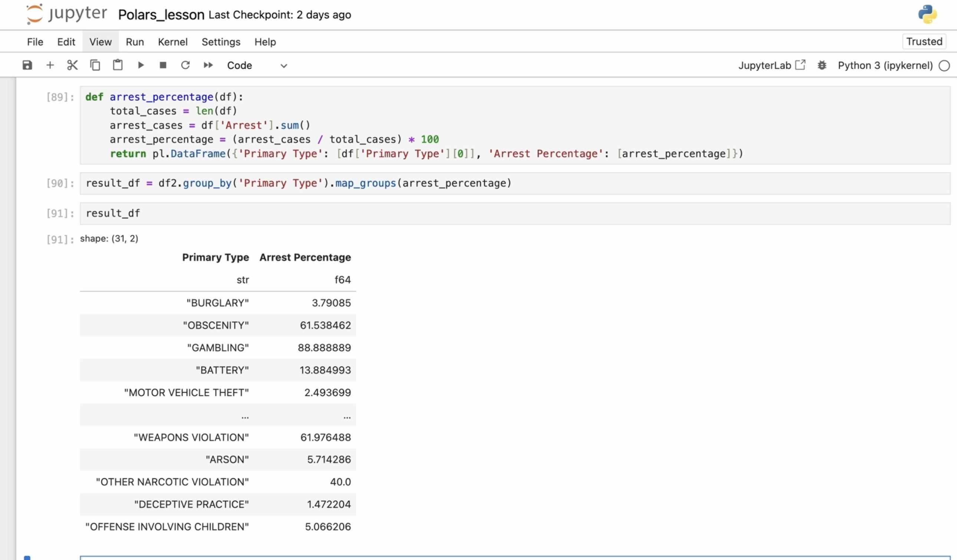Copy the selected cell icon
Screen dimensions: 957x560
(95, 65)
